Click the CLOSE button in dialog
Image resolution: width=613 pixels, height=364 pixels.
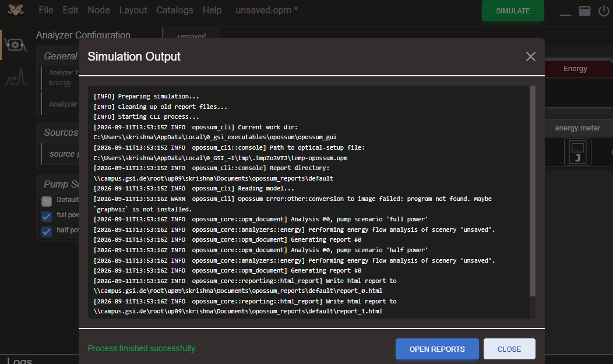[x=509, y=349]
